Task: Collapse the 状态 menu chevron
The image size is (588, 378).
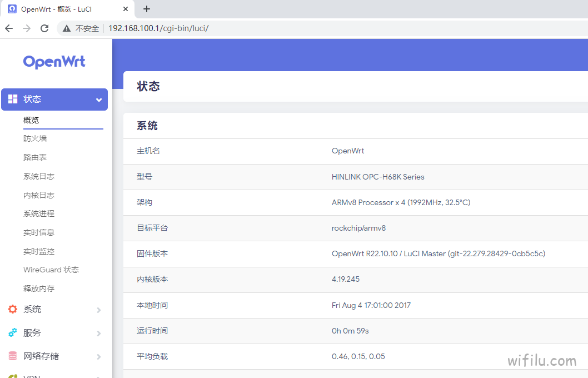Action: (99, 100)
